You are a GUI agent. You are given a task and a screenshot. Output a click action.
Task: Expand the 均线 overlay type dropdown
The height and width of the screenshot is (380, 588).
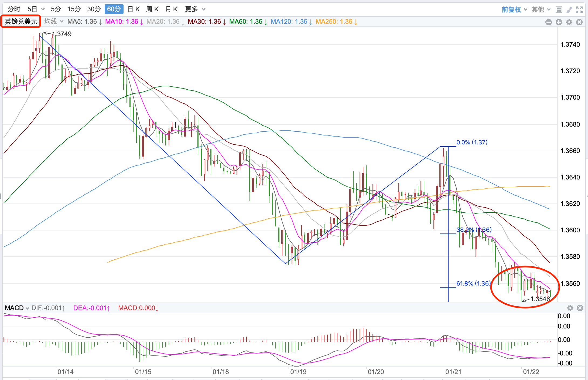(x=54, y=22)
